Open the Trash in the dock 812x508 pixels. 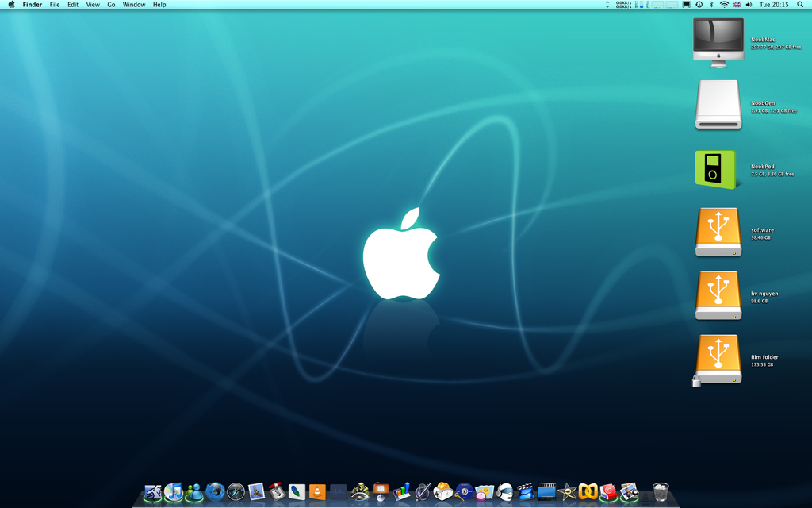point(661,491)
